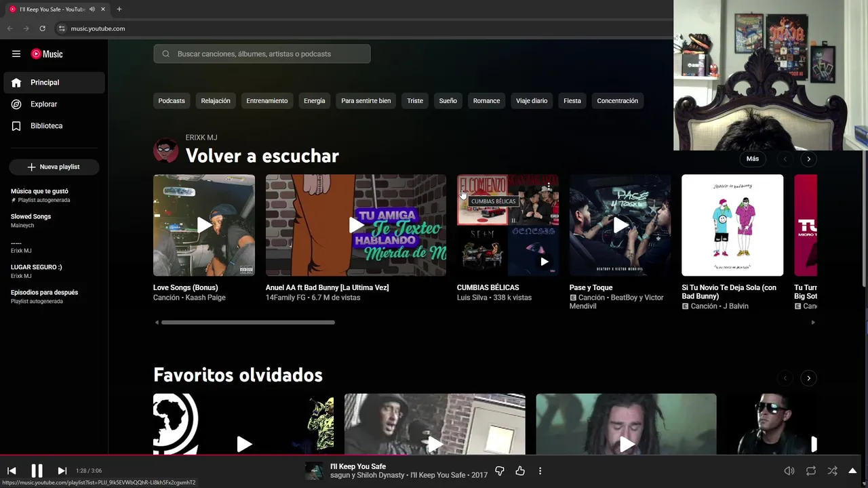Show previous Favoritos olvidados items
This screenshot has width=868, height=488.
[785, 378]
